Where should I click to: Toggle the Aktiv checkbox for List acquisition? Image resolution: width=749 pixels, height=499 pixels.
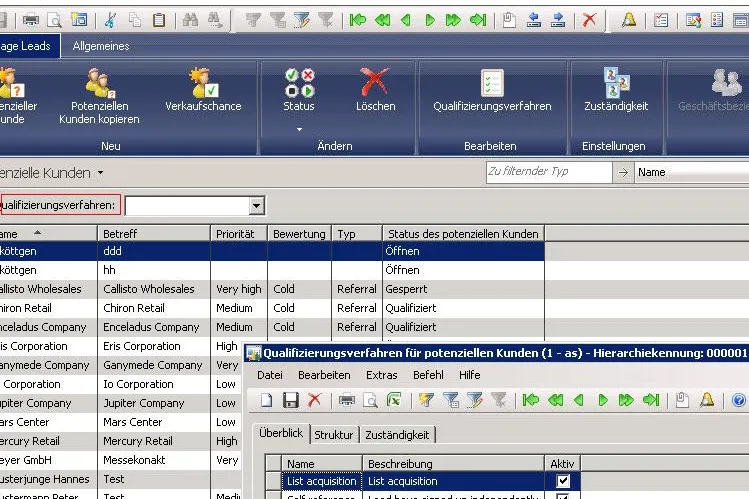click(x=563, y=481)
